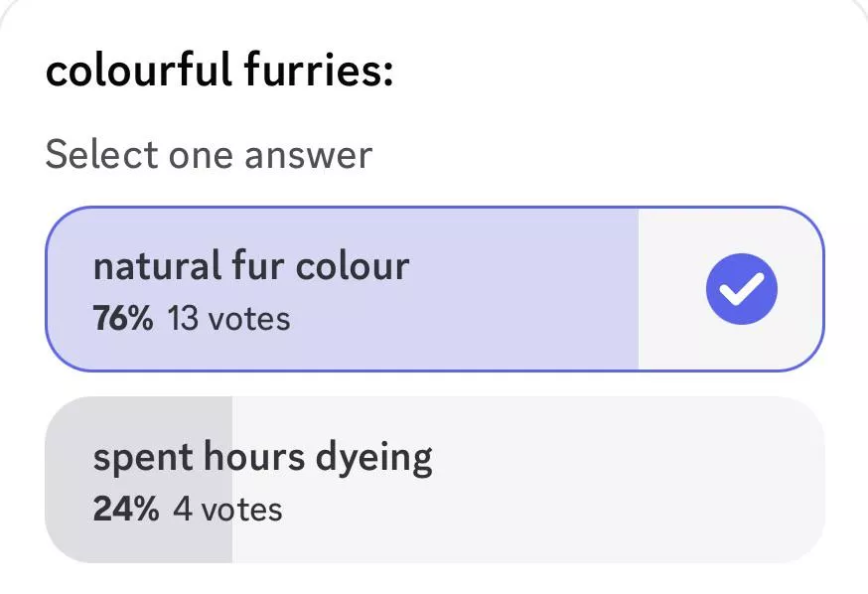Click the "13 votes" count
The image size is (868, 594).
tap(228, 319)
